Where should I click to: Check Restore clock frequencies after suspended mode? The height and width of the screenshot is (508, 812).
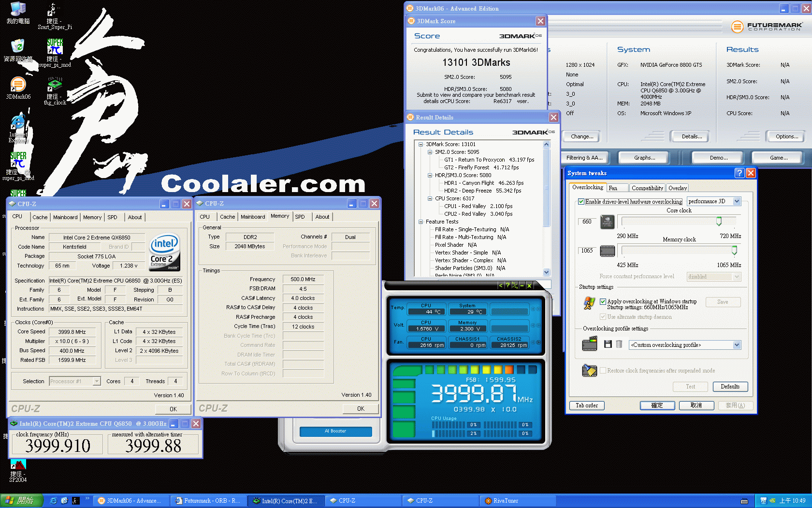click(603, 370)
